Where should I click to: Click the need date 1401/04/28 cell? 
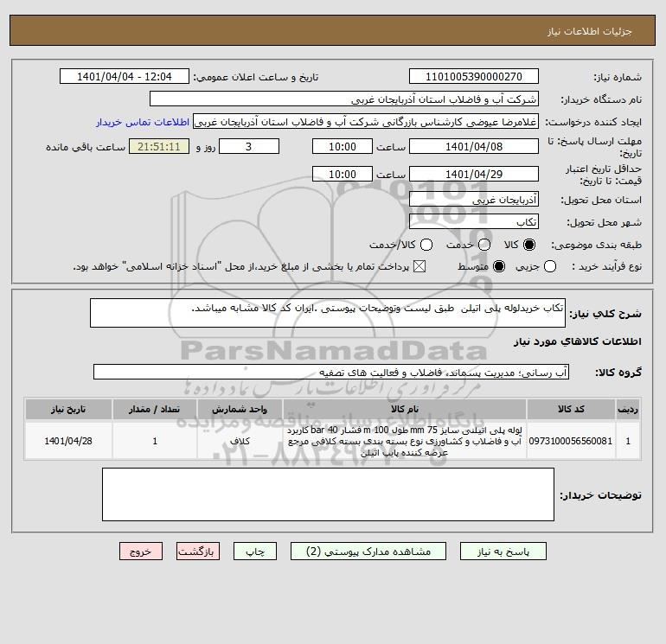click(x=68, y=441)
